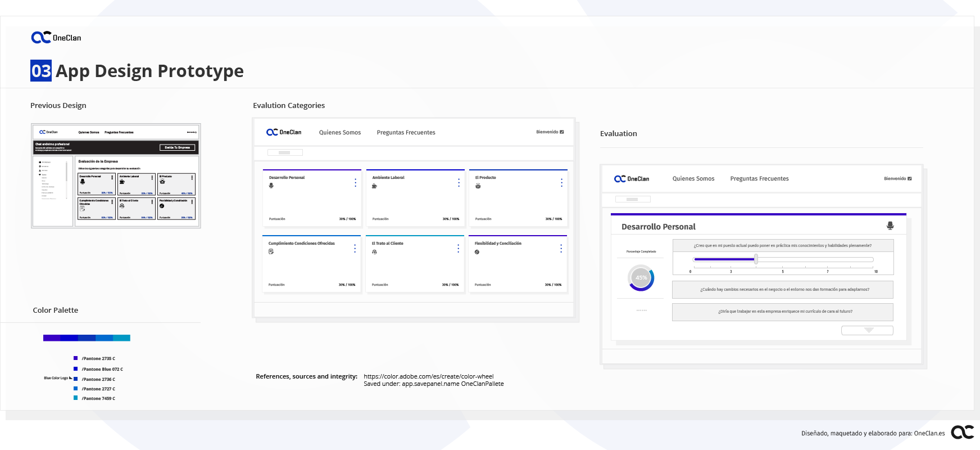Click the OneClan logo in the bottom-right footer
Screen dimensions: 980x450
point(962,432)
